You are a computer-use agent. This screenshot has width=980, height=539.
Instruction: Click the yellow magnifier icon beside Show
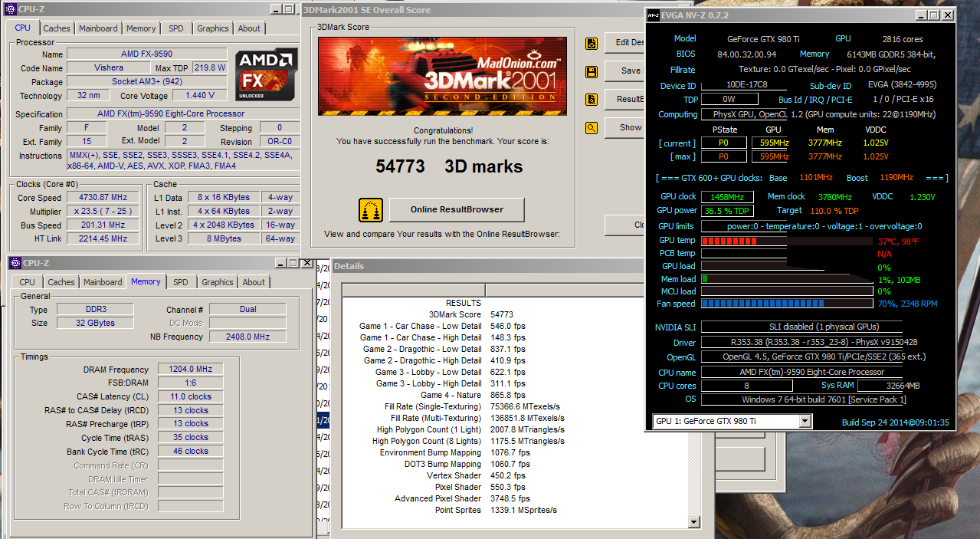point(592,128)
